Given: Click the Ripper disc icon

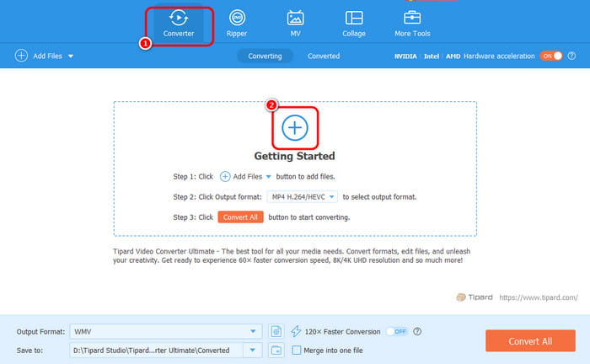Looking at the screenshot, I should (237, 18).
